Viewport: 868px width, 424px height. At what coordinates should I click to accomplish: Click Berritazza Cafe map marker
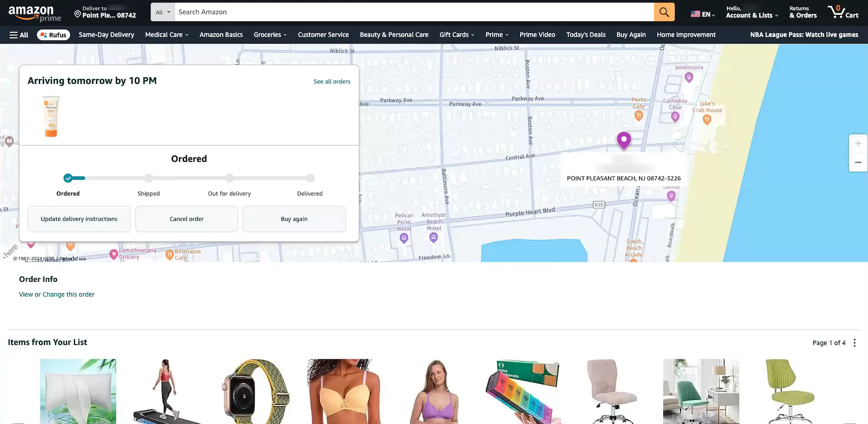pos(170,255)
